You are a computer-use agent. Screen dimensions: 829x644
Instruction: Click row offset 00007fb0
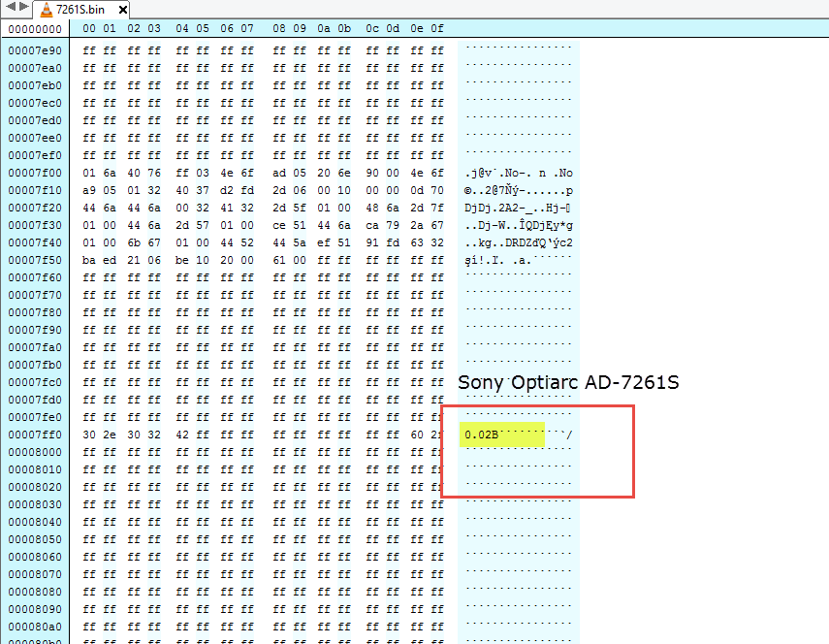(x=35, y=365)
